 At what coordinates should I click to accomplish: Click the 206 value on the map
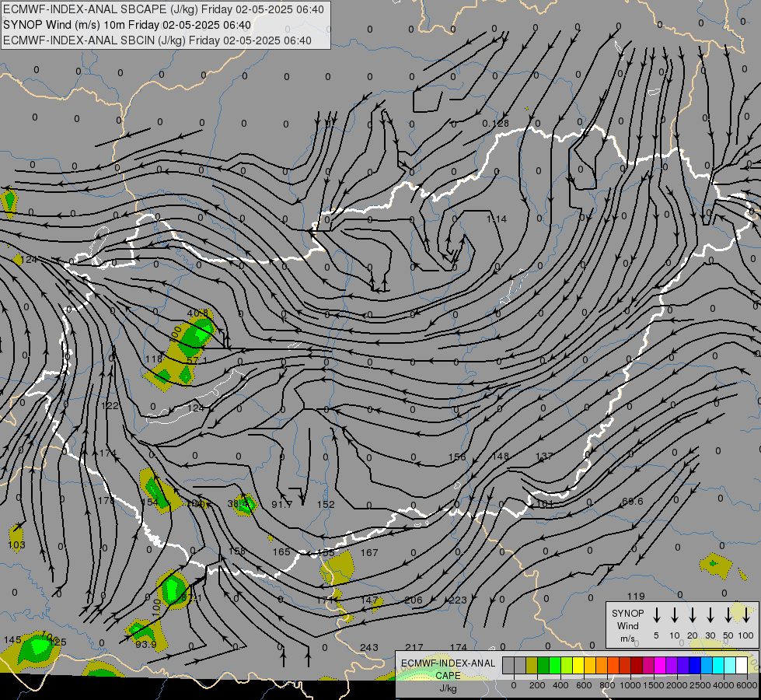pyautogui.click(x=414, y=600)
